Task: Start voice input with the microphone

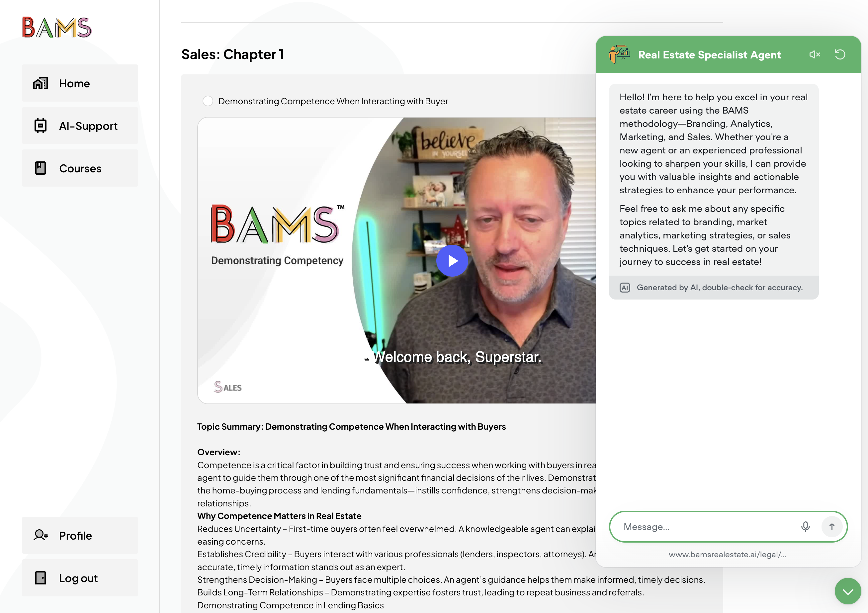Action: pyautogui.click(x=806, y=527)
